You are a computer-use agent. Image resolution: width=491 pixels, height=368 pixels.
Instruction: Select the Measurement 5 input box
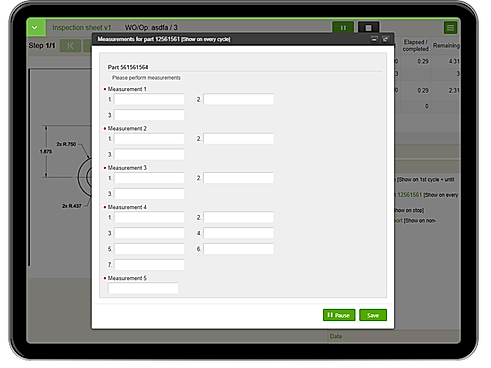143,288
